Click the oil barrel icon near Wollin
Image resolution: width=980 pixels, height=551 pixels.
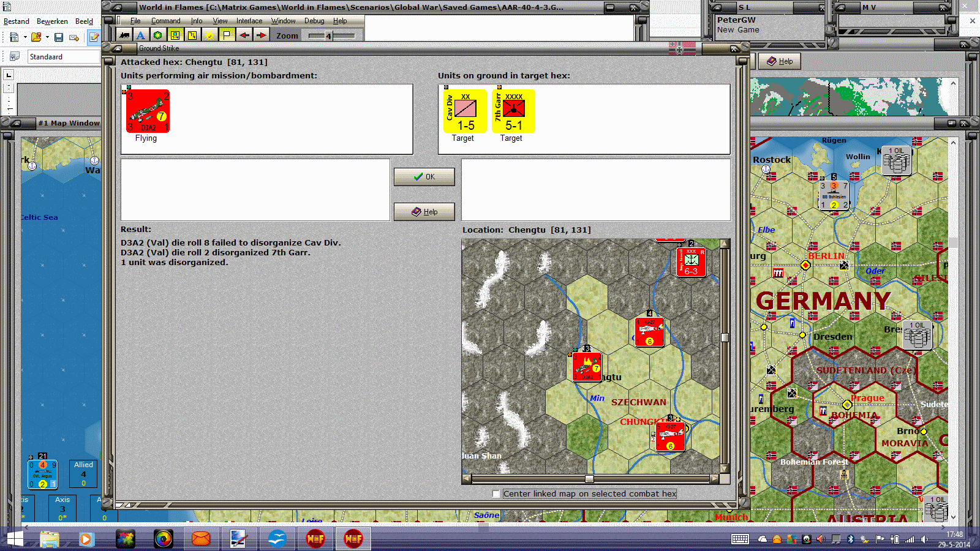coord(897,161)
